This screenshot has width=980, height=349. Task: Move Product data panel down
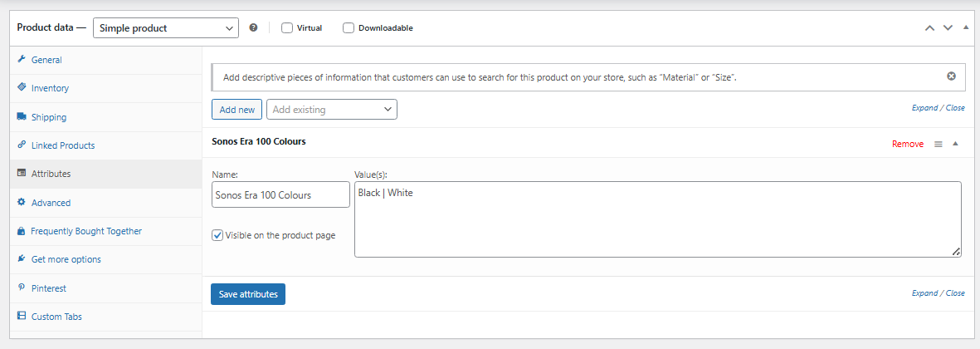click(948, 28)
